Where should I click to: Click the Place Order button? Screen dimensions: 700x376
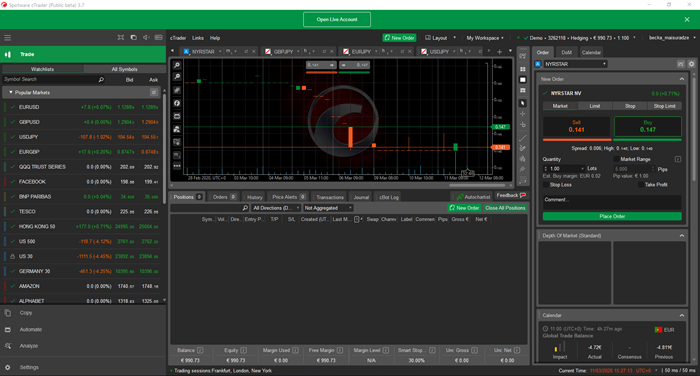click(x=612, y=216)
